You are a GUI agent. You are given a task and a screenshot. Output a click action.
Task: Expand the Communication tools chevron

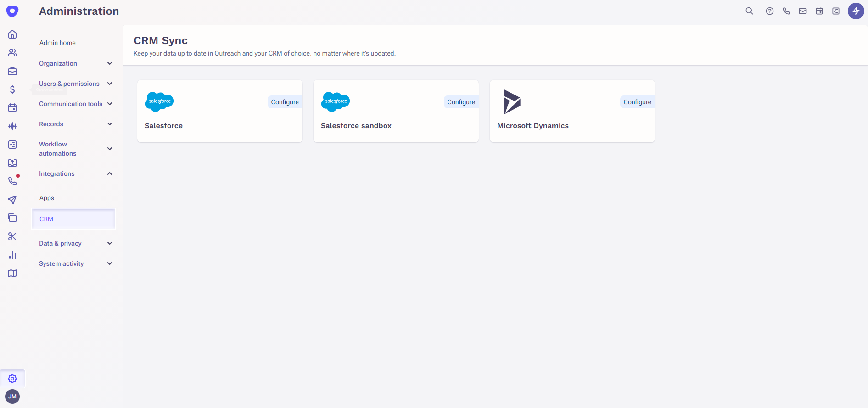(x=110, y=104)
